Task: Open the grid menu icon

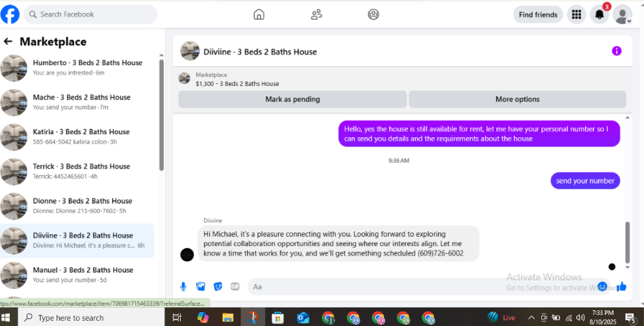Action: click(576, 14)
